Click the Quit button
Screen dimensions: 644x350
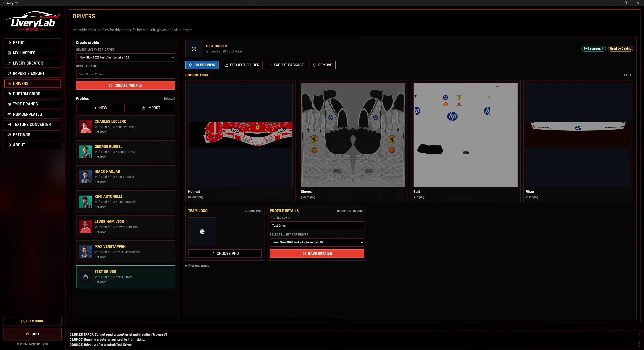pyautogui.click(x=33, y=334)
